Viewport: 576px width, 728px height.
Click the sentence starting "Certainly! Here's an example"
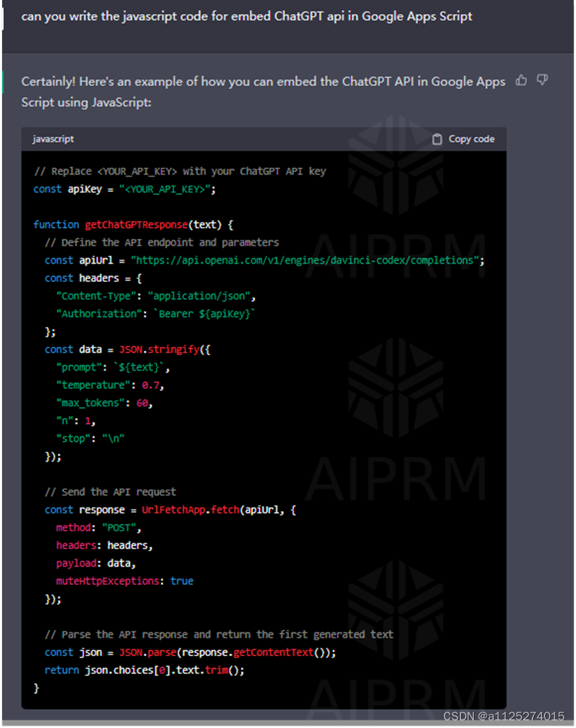(x=264, y=92)
